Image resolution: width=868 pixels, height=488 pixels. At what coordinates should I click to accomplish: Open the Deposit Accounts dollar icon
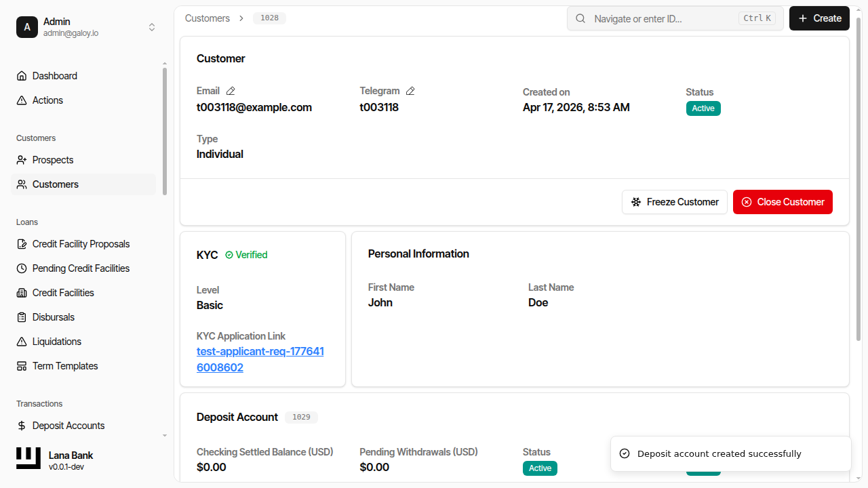(21, 425)
